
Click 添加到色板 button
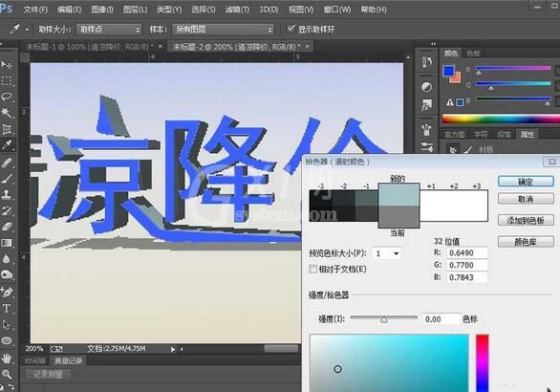pos(526,220)
